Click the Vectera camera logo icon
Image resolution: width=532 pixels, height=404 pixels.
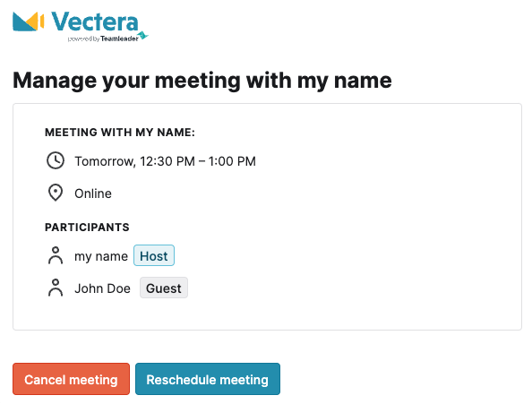point(29,21)
